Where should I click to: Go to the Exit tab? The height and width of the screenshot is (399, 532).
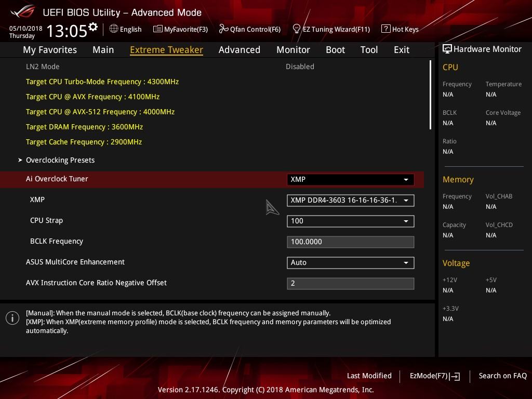402,50
